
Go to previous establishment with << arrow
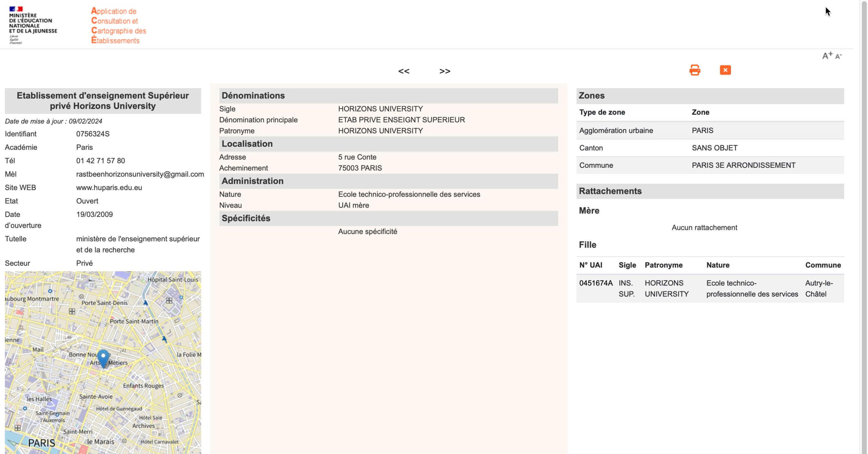pos(403,71)
